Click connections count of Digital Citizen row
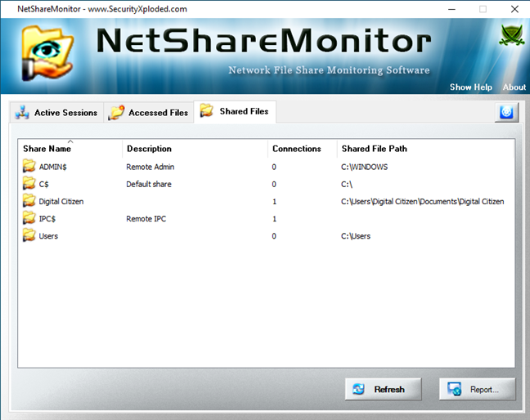 click(274, 202)
